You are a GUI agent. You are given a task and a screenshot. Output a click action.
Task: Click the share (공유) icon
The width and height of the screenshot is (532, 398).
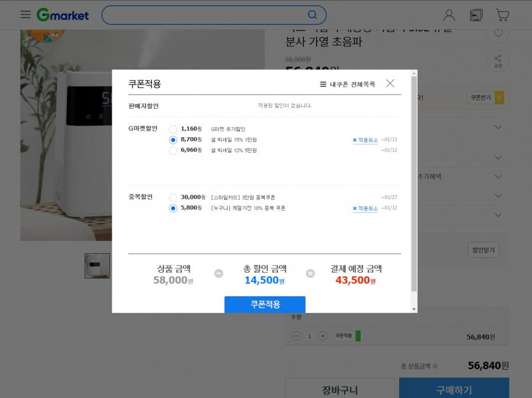pos(498,61)
